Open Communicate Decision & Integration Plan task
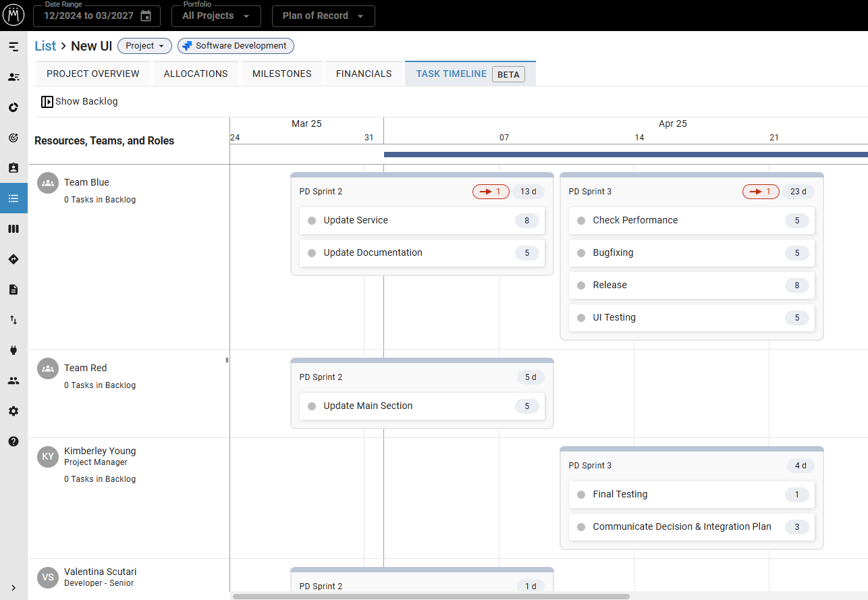868x600 pixels. [x=692, y=527]
